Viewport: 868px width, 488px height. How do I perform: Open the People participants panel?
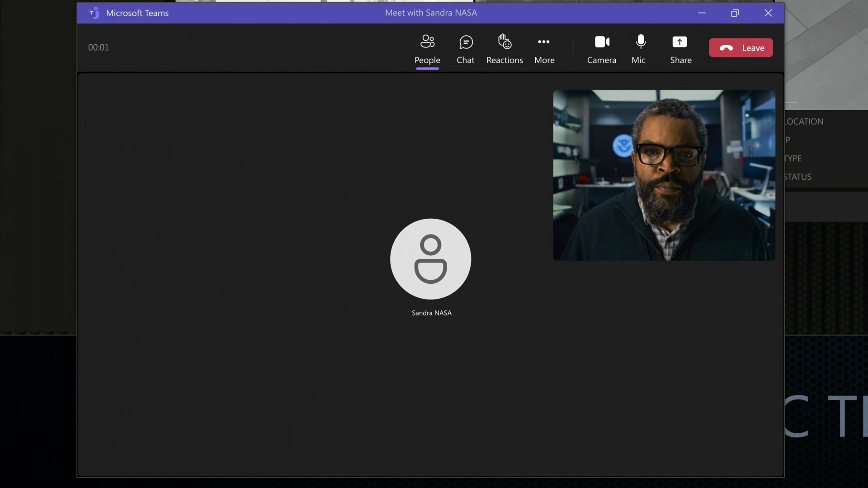click(427, 49)
